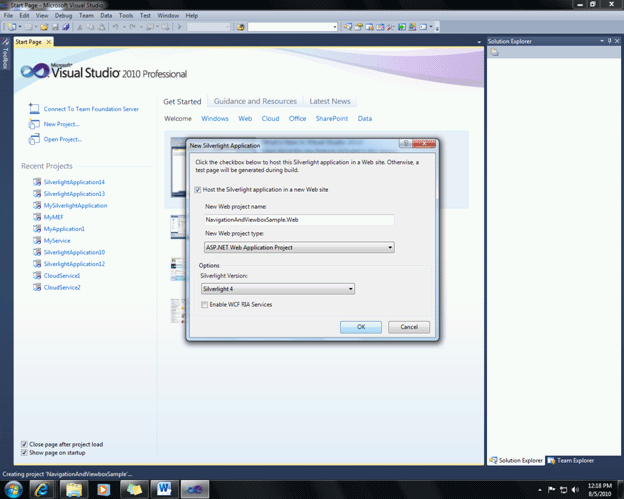Screen dimensions: 624x499
Task: Click the Cut scissors toolbar icon
Action: [x=80, y=27]
